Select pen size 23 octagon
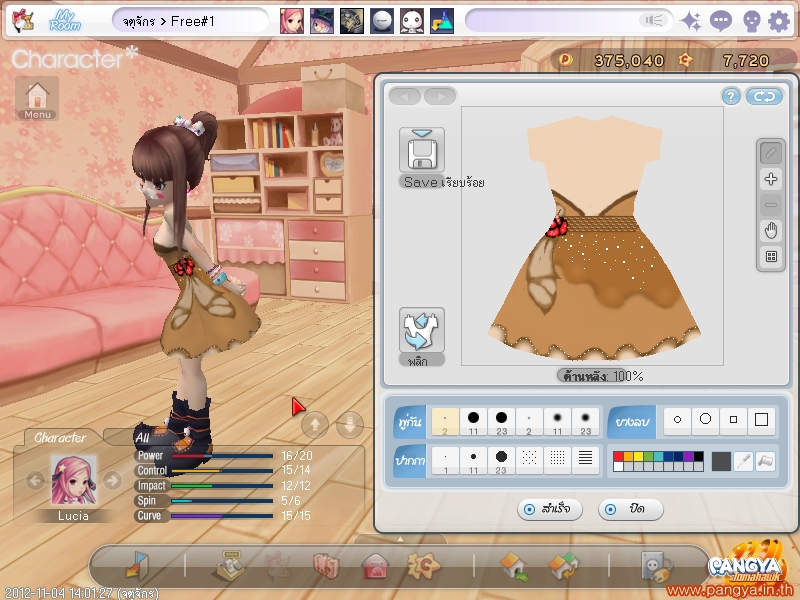This screenshot has height=600, width=800. [502, 461]
